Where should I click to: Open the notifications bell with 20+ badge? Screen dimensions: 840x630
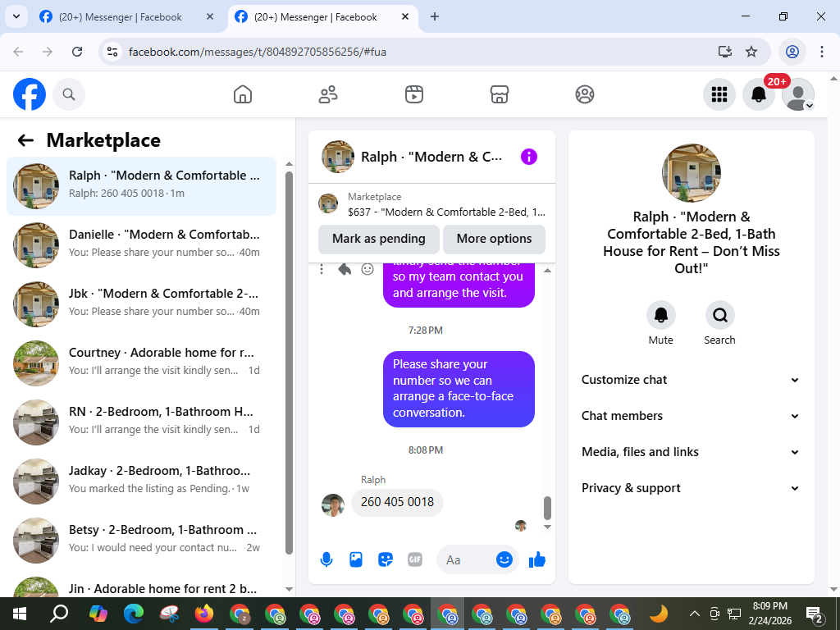click(x=759, y=94)
